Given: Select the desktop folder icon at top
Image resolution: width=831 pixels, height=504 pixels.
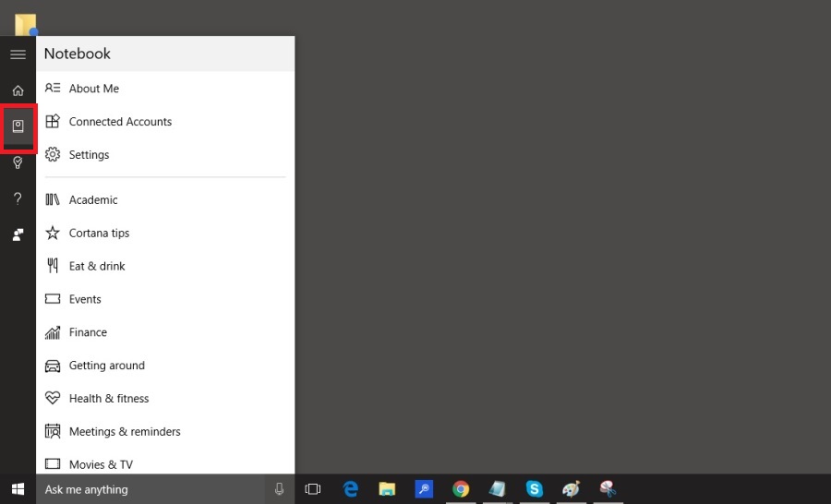Looking at the screenshot, I should coord(26,24).
